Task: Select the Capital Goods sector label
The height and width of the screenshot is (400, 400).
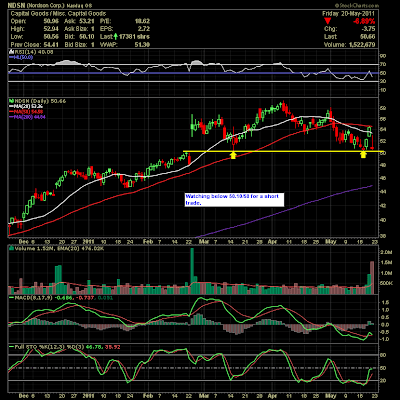Action: (x=58, y=14)
